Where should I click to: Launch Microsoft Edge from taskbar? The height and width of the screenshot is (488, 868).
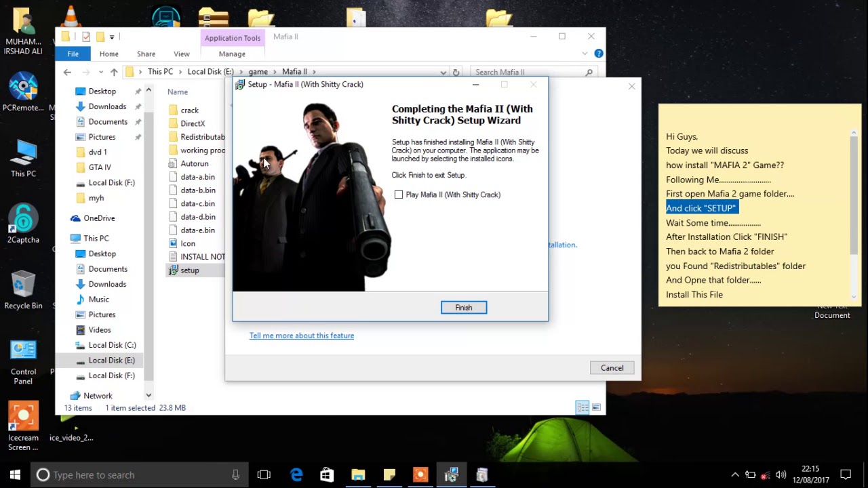click(x=296, y=475)
